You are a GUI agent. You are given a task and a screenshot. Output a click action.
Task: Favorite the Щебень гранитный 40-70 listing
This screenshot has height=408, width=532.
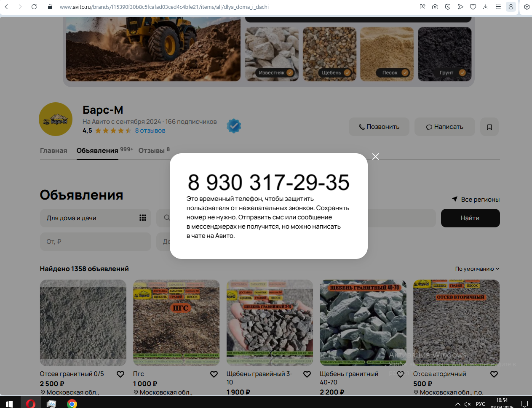click(x=401, y=374)
